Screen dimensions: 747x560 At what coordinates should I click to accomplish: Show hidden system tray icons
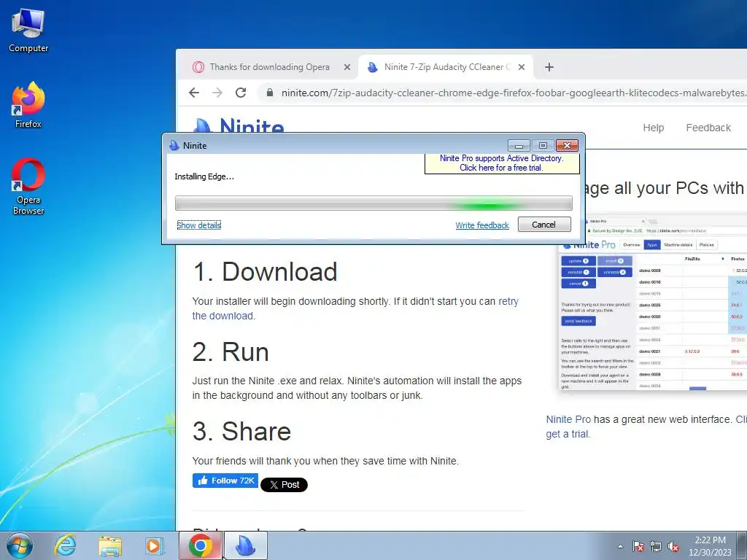click(x=620, y=546)
